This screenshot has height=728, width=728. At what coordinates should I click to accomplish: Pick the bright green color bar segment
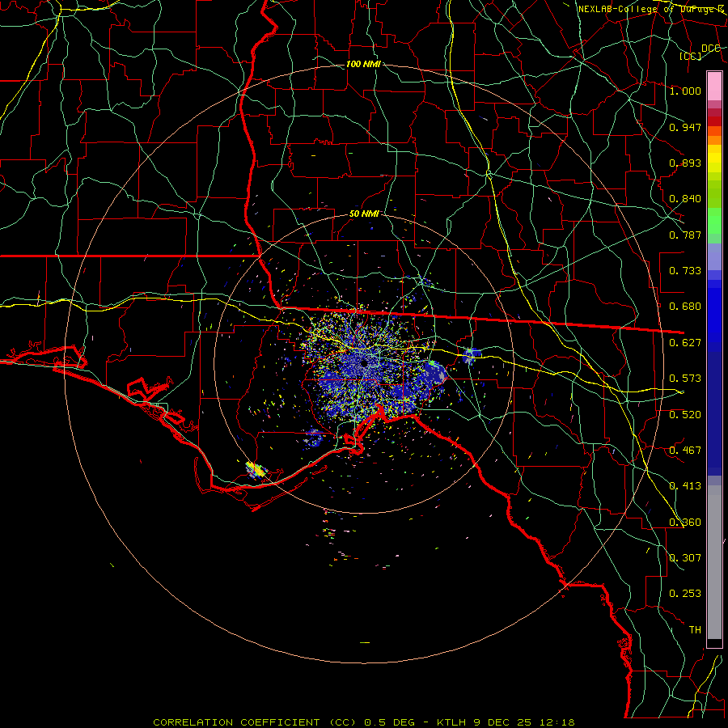coord(714,221)
